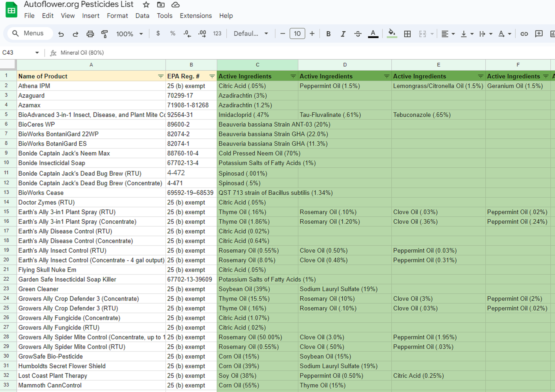Screen dimensions: 555x392
Task: Click the merge cells icon
Action: tap(422, 34)
